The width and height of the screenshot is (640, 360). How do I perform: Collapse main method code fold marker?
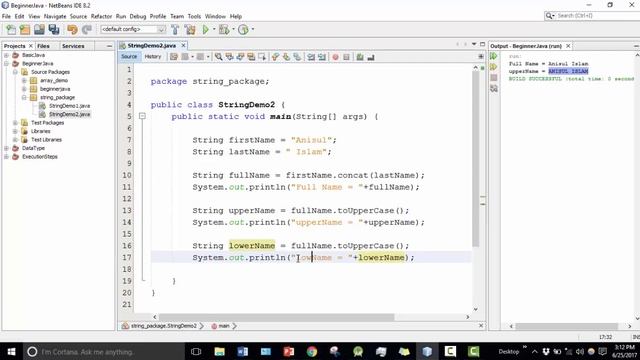(x=142, y=116)
